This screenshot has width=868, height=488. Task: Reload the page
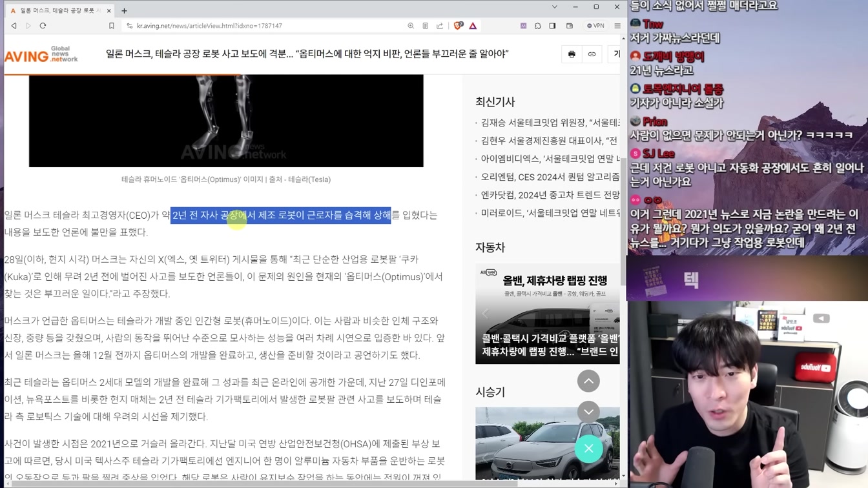[x=43, y=26]
